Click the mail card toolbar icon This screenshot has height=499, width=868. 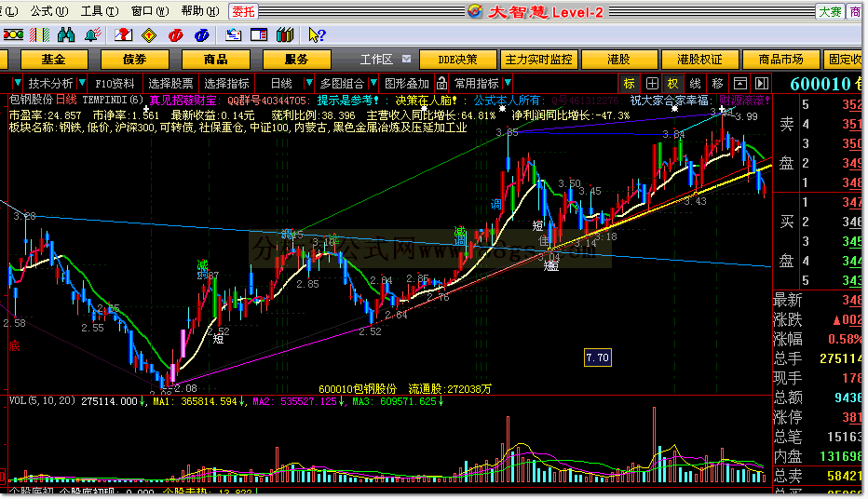[x=233, y=35]
